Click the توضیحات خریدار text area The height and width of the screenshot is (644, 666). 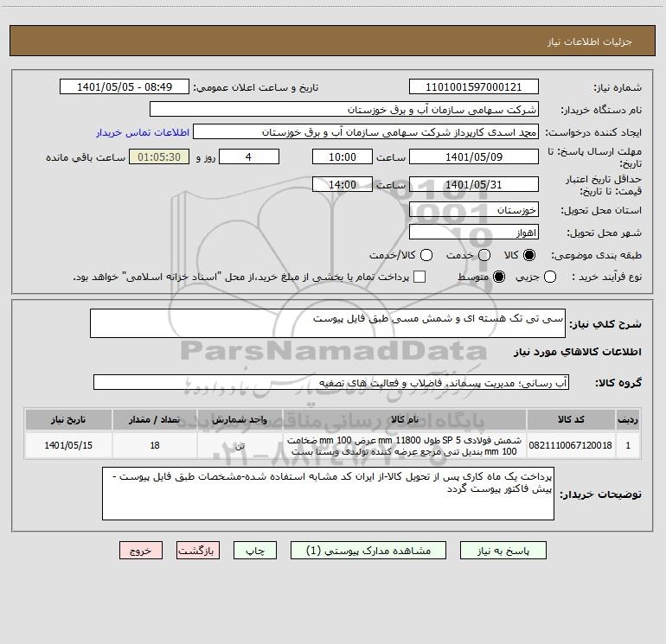point(328,494)
